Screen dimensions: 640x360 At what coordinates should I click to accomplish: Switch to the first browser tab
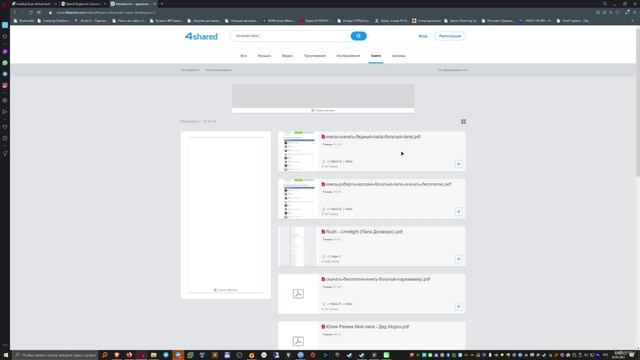34,4
